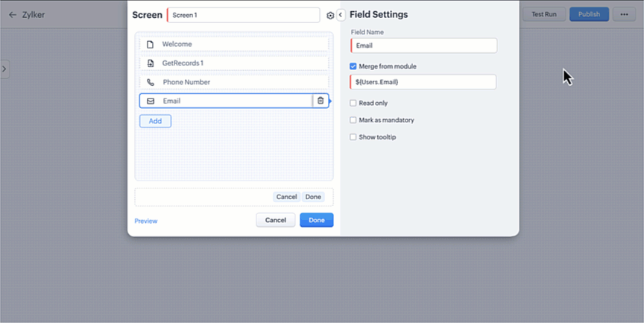The width and height of the screenshot is (644, 323).
Task: Check Mark as mandatory option
Action: (x=353, y=120)
